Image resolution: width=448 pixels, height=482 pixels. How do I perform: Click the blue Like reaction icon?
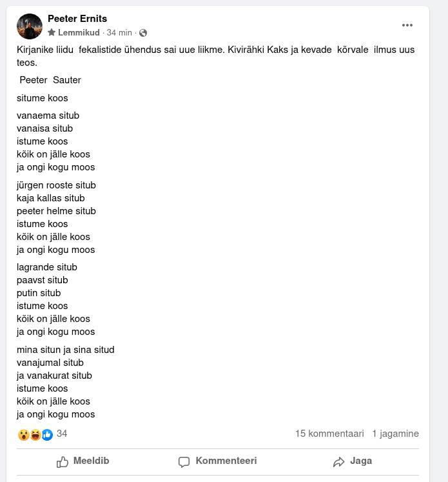click(x=46, y=435)
